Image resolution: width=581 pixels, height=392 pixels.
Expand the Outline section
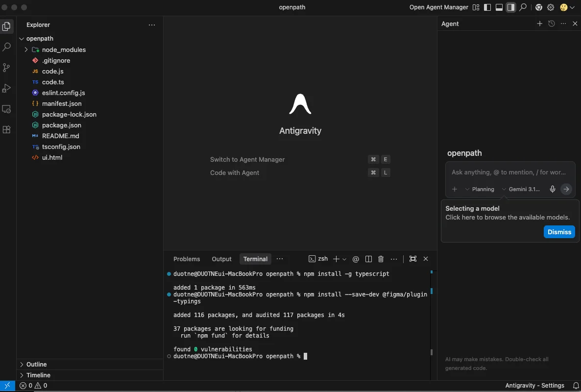click(x=36, y=364)
